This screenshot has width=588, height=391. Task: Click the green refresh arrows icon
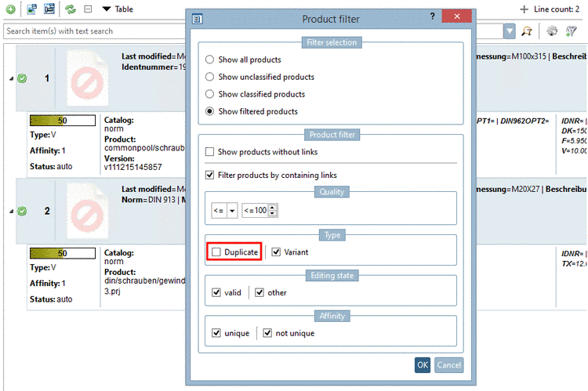pos(70,9)
